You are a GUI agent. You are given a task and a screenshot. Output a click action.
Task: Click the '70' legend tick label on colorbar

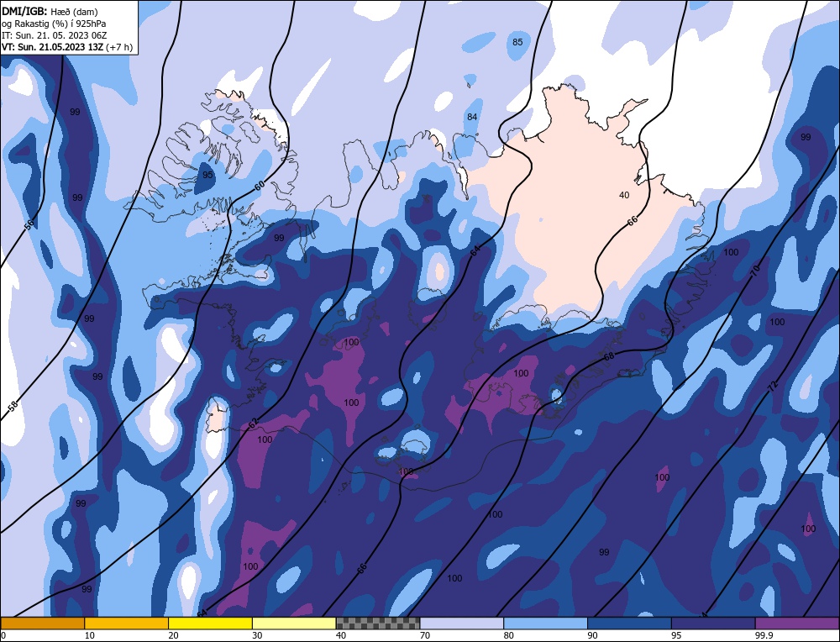425,635
